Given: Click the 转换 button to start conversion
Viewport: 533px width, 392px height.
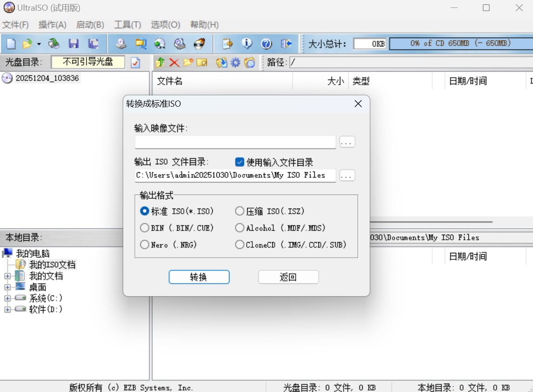Looking at the screenshot, I should point(199,277).
